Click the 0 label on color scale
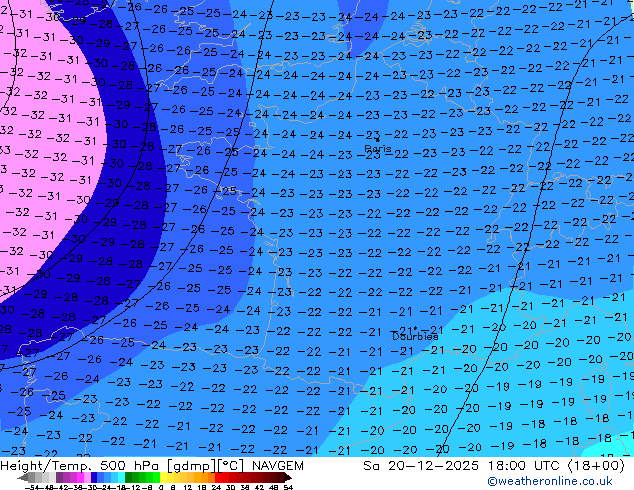634x490 pixels. pos(161,488)
